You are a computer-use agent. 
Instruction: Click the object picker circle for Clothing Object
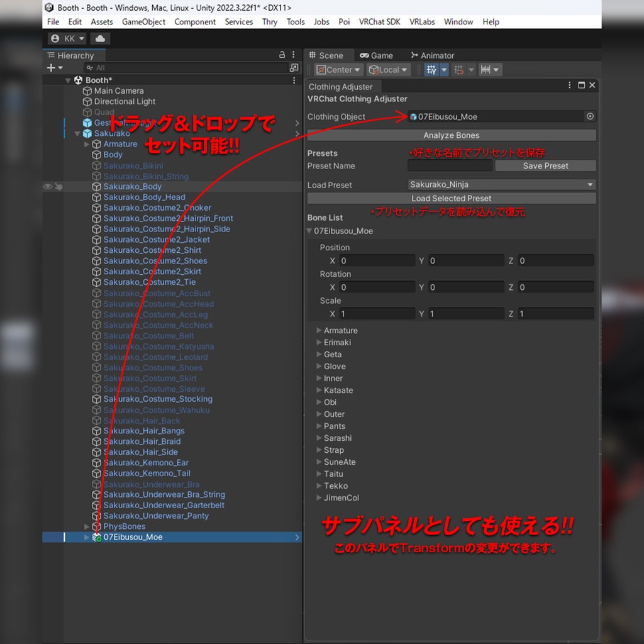click(590, 116)
